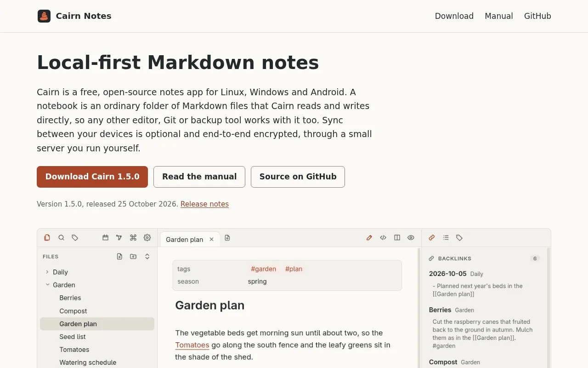Open the tags icon beside the search icon

coord(75,238)
